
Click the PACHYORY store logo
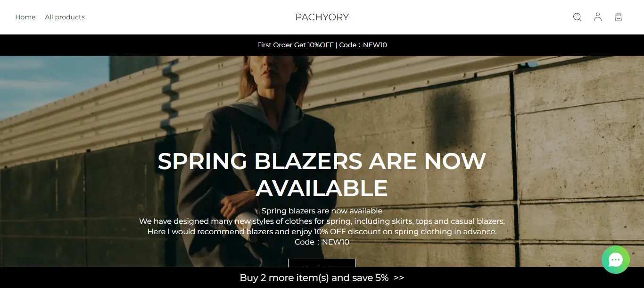[x=322, y=17]
